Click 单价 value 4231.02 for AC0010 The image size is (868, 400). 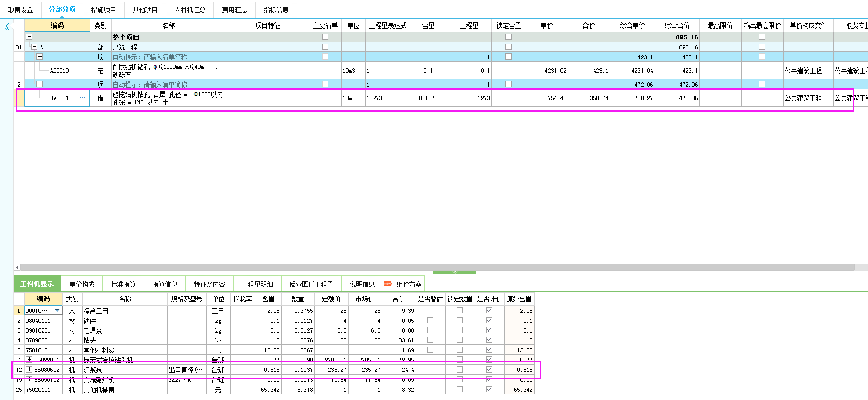point(547,71)
